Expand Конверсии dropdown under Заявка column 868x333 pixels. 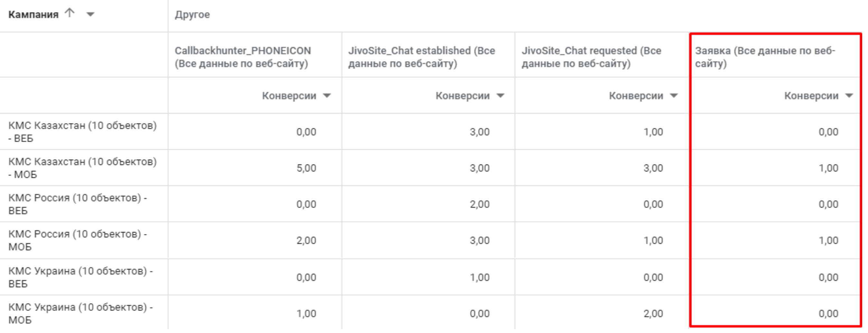[x=849, y=96]
